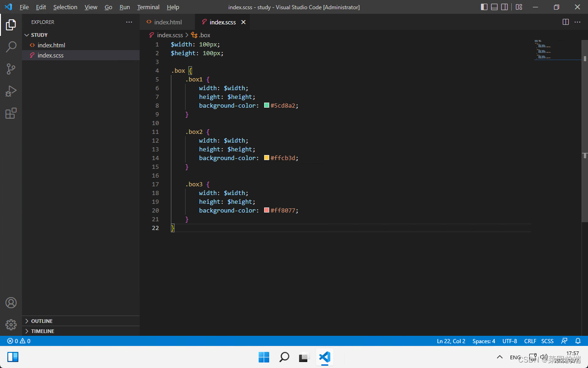Open Windows taskbar Search

[284, 357]
